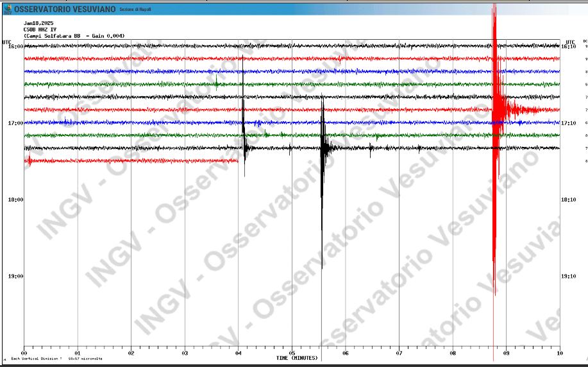Click the 17:10 time label on right axis
588x367 pixels.
(x=569, y=123)
